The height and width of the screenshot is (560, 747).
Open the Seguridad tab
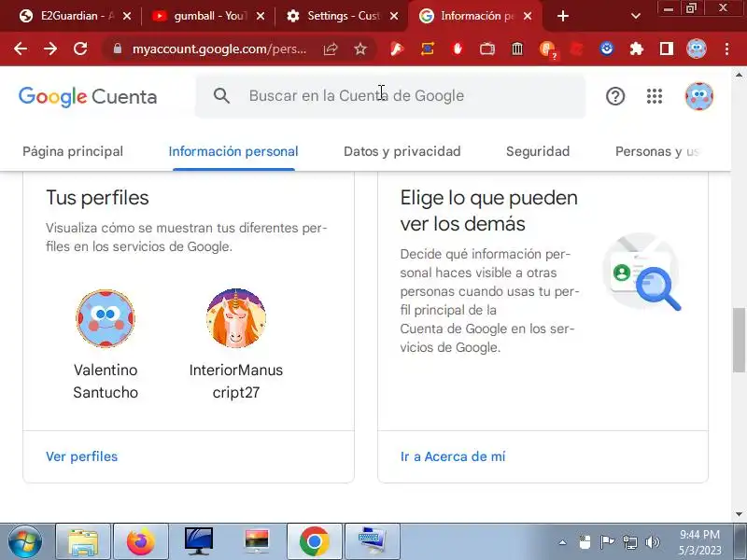click(x=538, y=151)
